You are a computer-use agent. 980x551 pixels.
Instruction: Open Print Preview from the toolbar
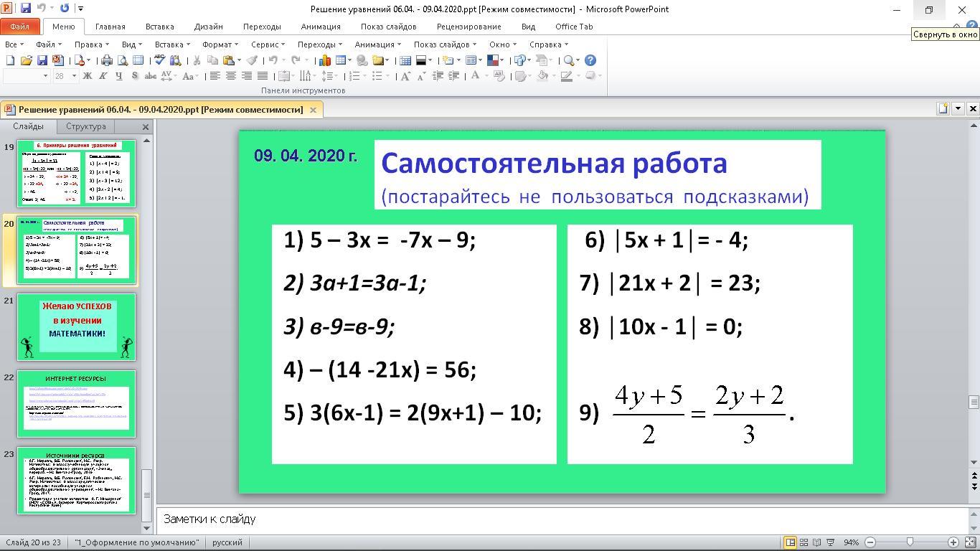[x=123, y=60]
